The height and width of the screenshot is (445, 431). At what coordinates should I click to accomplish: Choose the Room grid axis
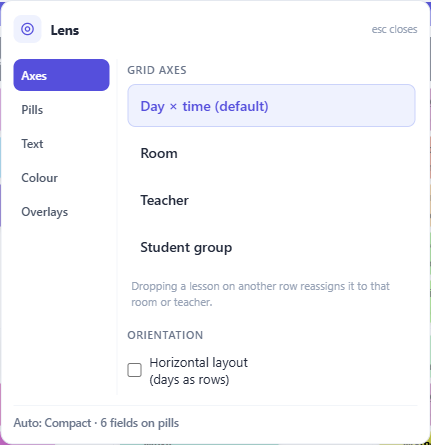pos(271,153)
